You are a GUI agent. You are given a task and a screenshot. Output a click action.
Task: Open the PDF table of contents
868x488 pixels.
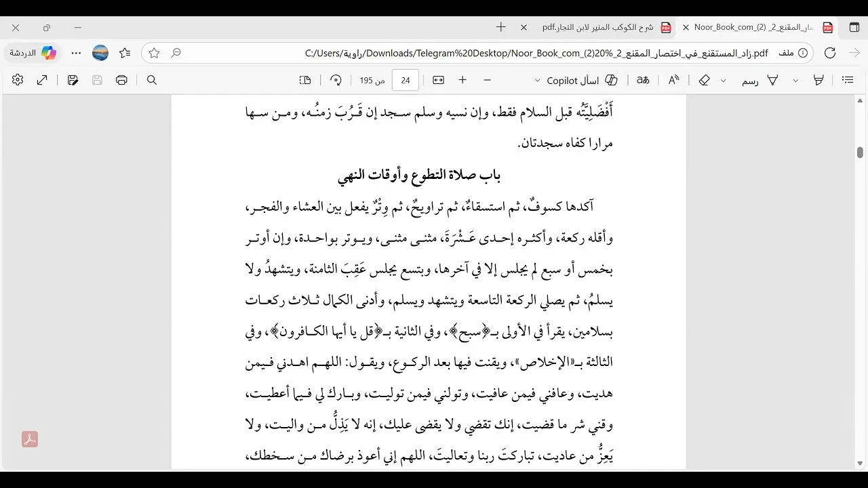pos(848,80)
